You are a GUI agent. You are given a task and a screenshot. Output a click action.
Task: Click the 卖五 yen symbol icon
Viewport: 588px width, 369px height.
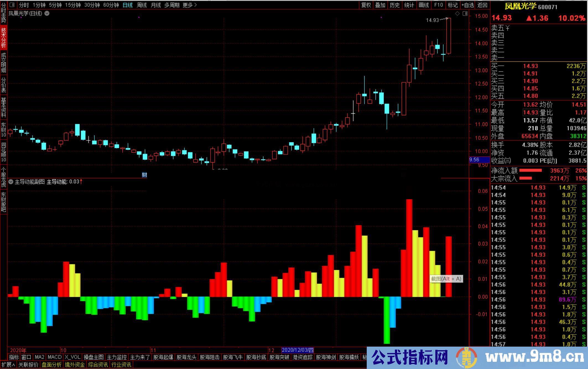tap(508, 28)
